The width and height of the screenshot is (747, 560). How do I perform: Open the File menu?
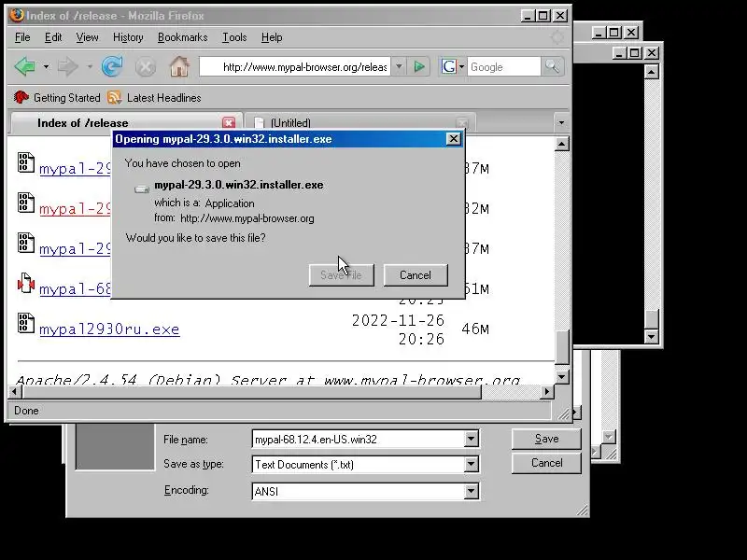22,37
